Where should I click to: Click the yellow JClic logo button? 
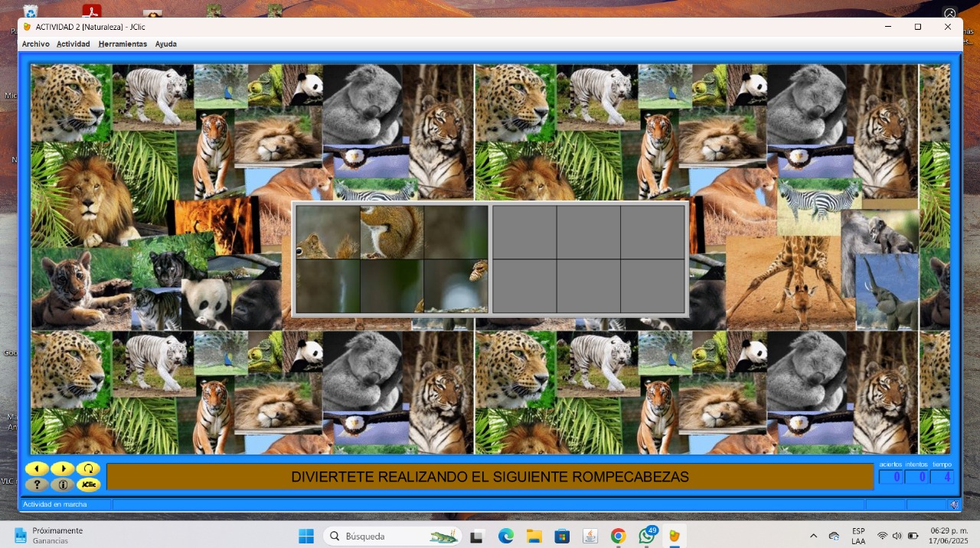point(88,484)
